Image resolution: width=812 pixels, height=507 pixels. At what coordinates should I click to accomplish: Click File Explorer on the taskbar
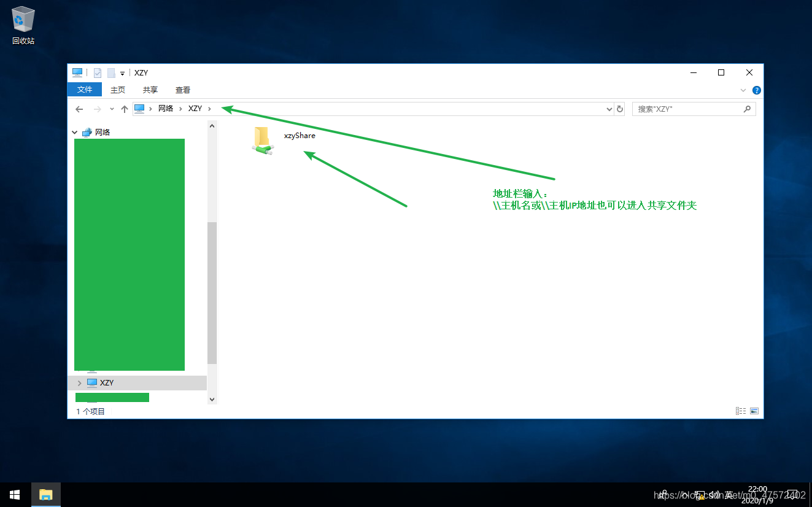pos(46,495)
